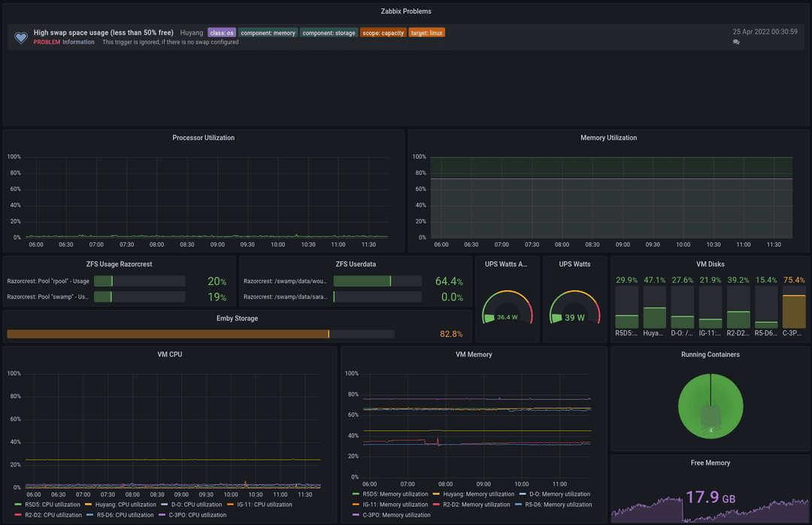Click the "class: os" tag
This screenshot has width=812, height=525.
tap(222, 33)
